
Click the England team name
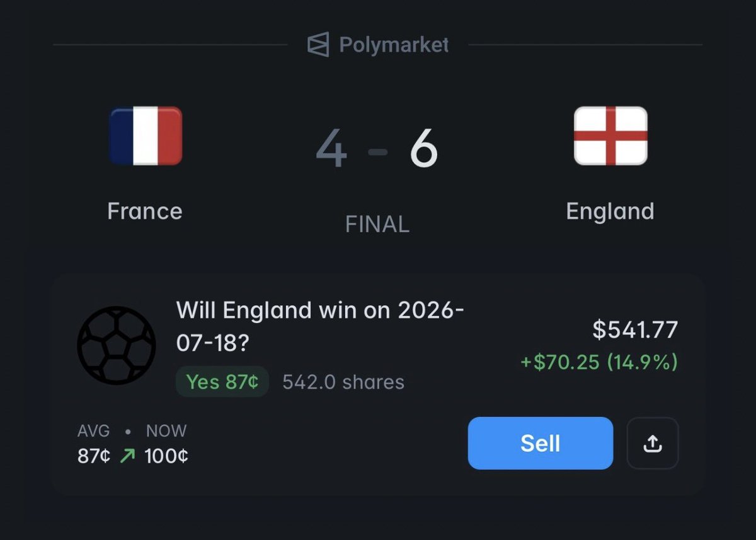[610, 211]
